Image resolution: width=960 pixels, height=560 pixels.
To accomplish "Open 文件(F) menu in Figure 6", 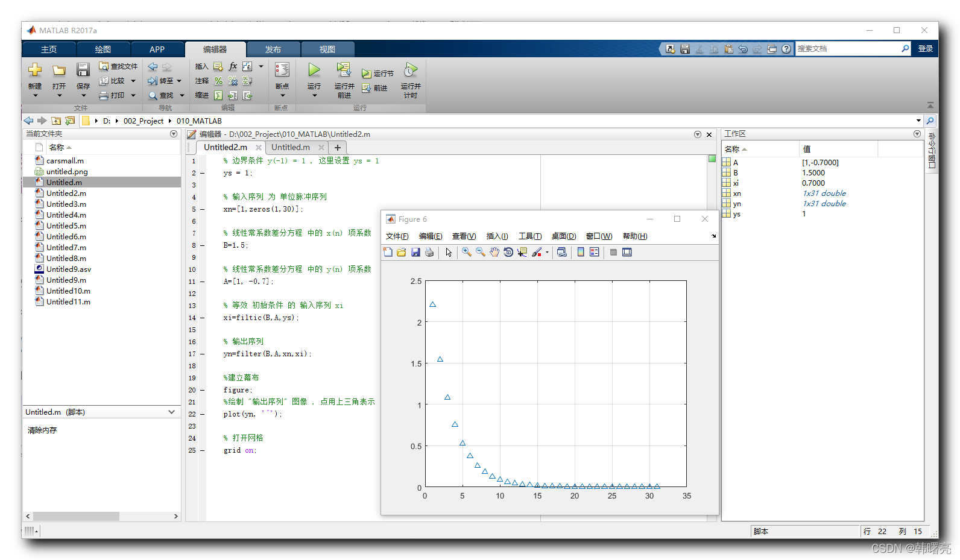I will pyautogui.click(x=397, y=236).
